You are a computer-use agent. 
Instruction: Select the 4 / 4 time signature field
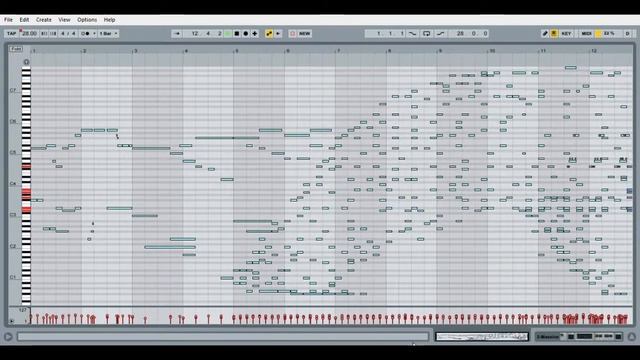click(x=68, y=33)
